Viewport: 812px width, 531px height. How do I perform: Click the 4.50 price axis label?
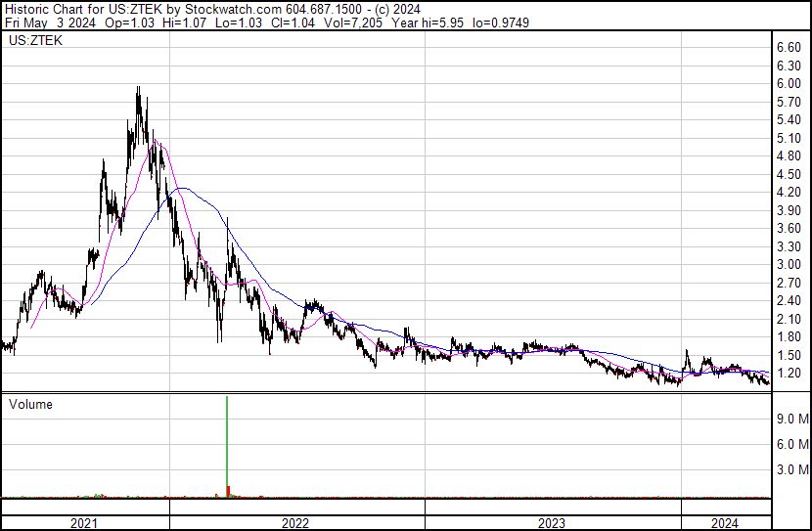coord(789,174)
